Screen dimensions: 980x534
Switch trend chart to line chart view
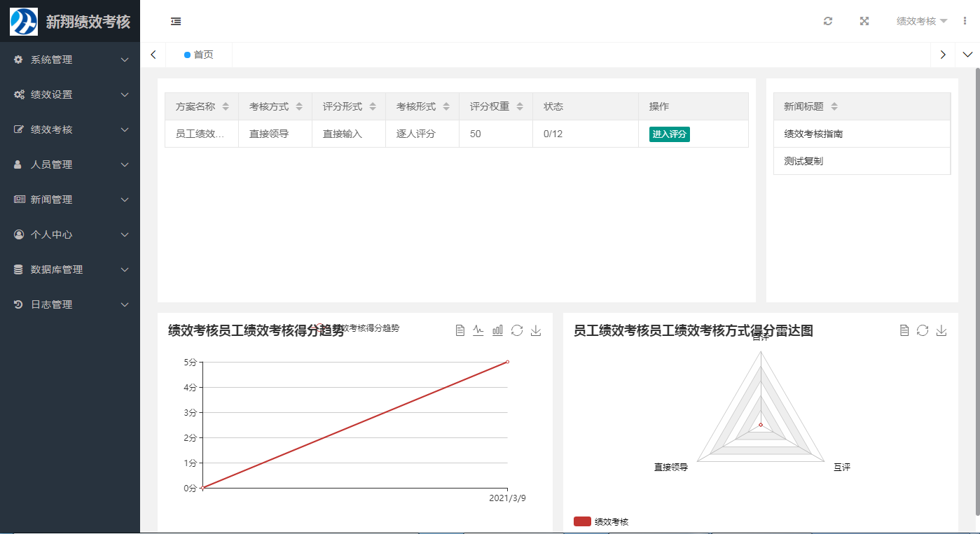tap(478, 330)
